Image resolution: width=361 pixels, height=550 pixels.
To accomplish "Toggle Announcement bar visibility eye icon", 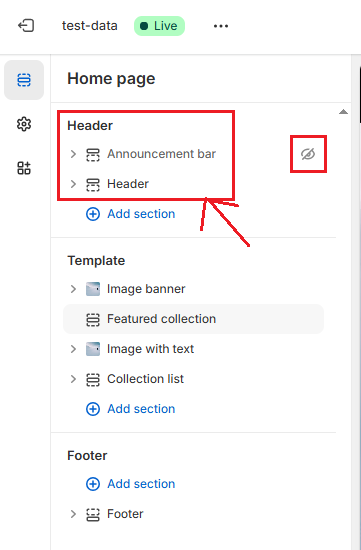I will 308,154.
